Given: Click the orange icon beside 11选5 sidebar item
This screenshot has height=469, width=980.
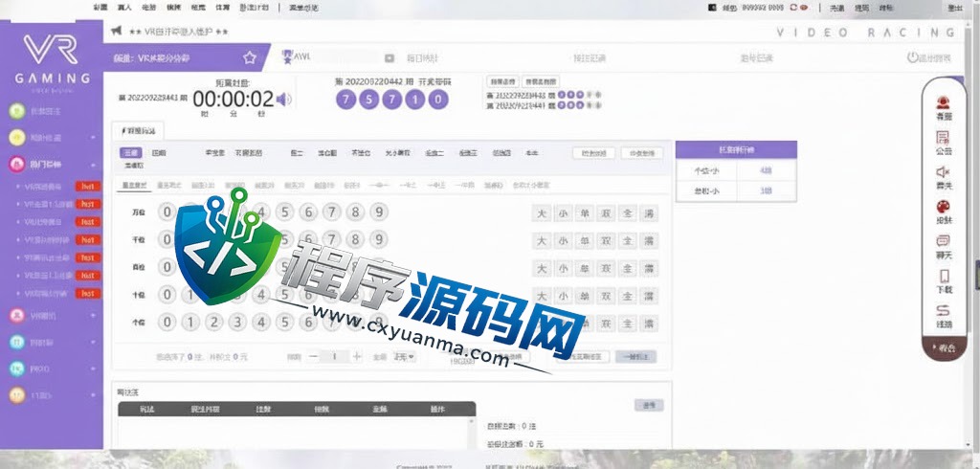Looking at the screenshot, I should click(x=17, y=395).
